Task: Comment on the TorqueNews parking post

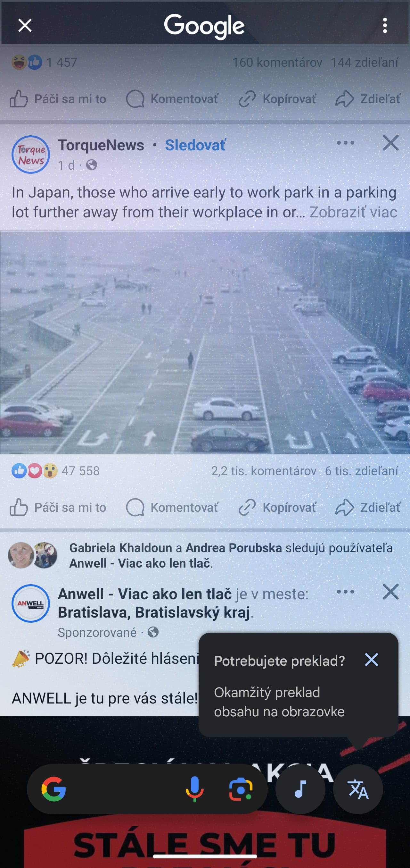Action: click(172, 507)
